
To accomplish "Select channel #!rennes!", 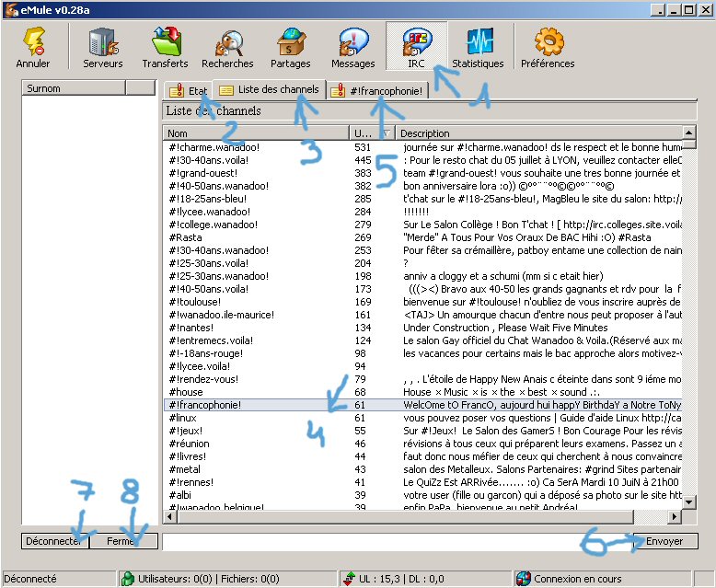I will (x=422, y=482).
